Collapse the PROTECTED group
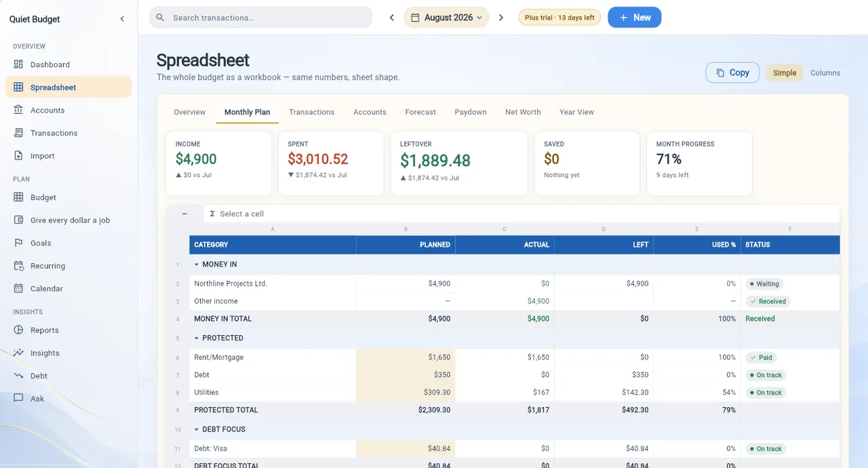Screen dimensions: 868x468 [x=197, y=338]
